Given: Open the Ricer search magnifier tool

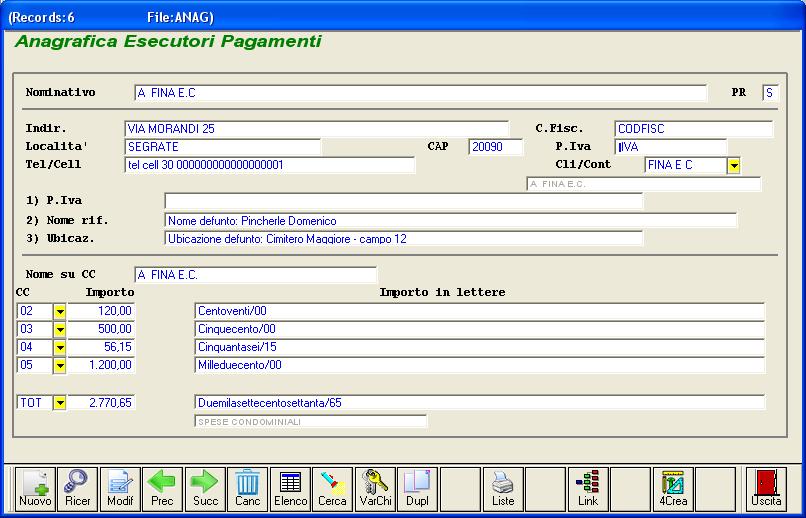Looking at the screenshot, I should pyautogui.click(x=77, y=489).
